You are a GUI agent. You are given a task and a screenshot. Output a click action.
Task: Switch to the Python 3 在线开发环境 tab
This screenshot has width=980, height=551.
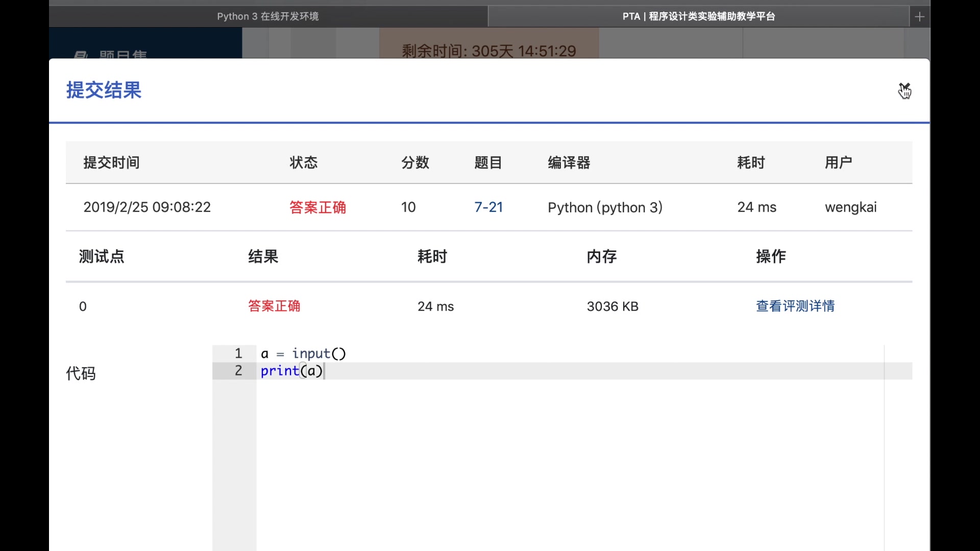267,16
